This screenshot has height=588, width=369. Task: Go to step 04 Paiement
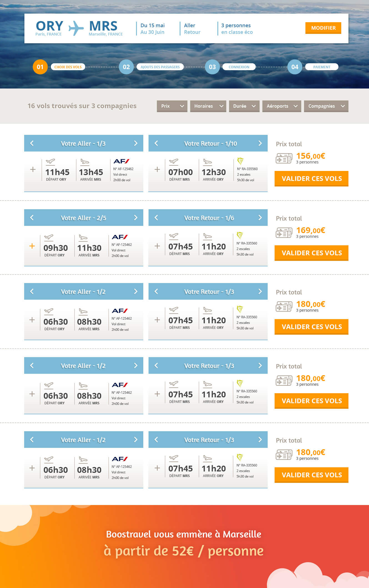pos(295,67)
